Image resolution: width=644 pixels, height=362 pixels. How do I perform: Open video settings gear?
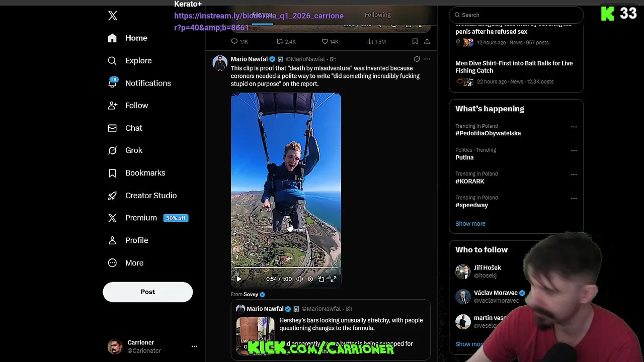coord(310,279)
